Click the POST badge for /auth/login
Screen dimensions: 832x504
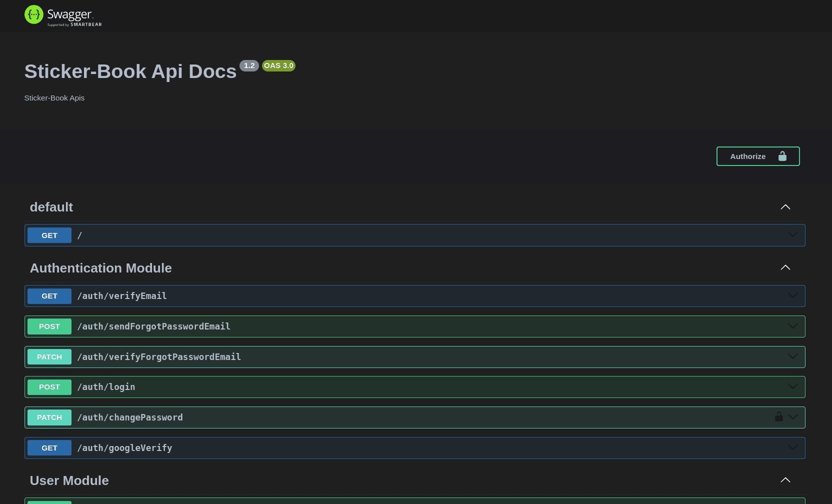[49, 387]
